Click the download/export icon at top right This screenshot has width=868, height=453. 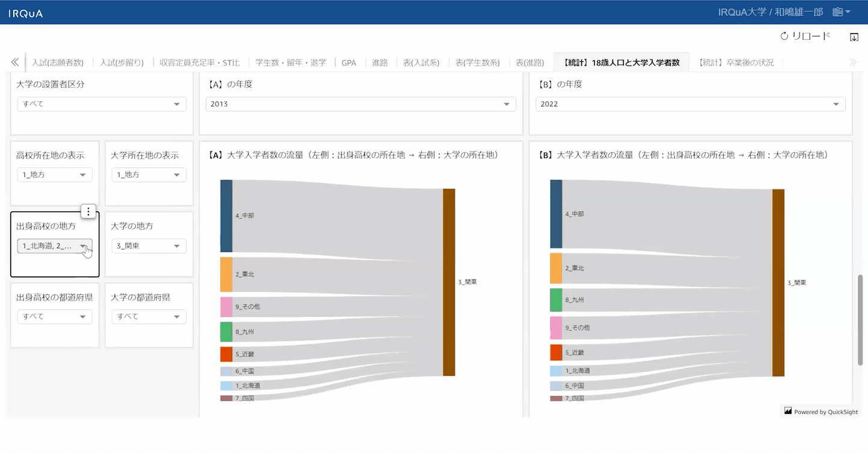click(x=854, y=37)
